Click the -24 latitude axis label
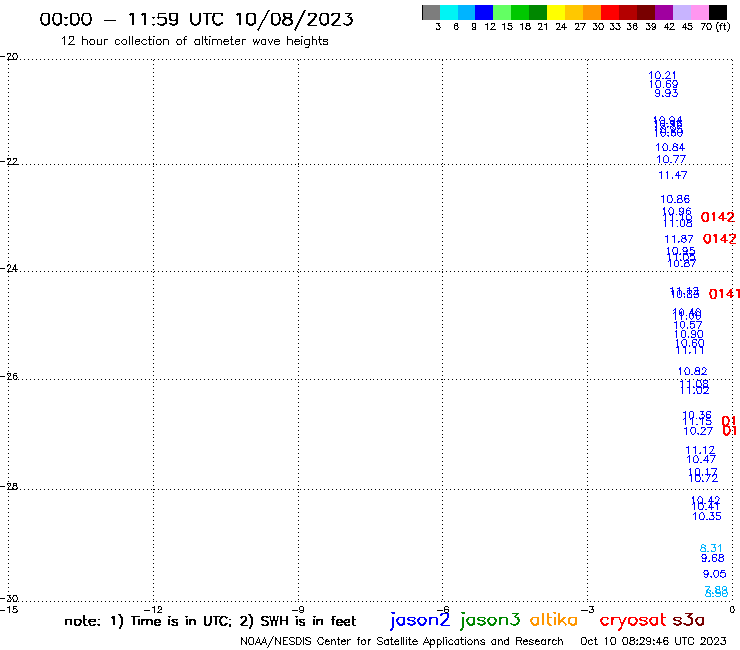Screen dimensions: 740x650 coord(9,268)
